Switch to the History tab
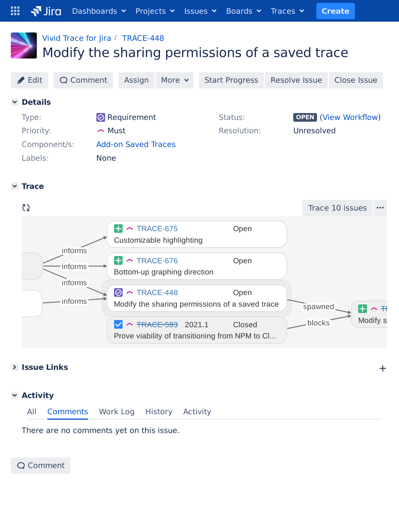This screenshot has width=399, height=532. [x=159, y=412]
